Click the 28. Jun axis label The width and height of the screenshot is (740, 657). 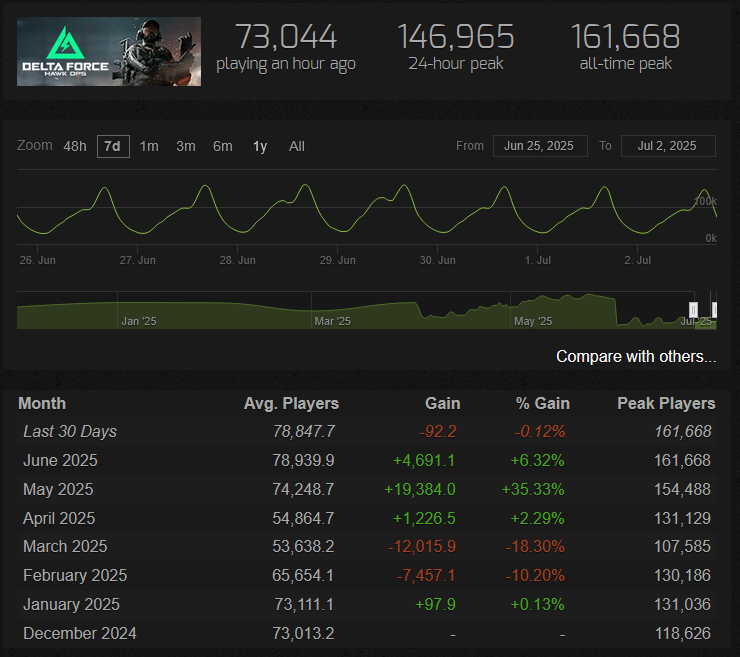(237, 260)
